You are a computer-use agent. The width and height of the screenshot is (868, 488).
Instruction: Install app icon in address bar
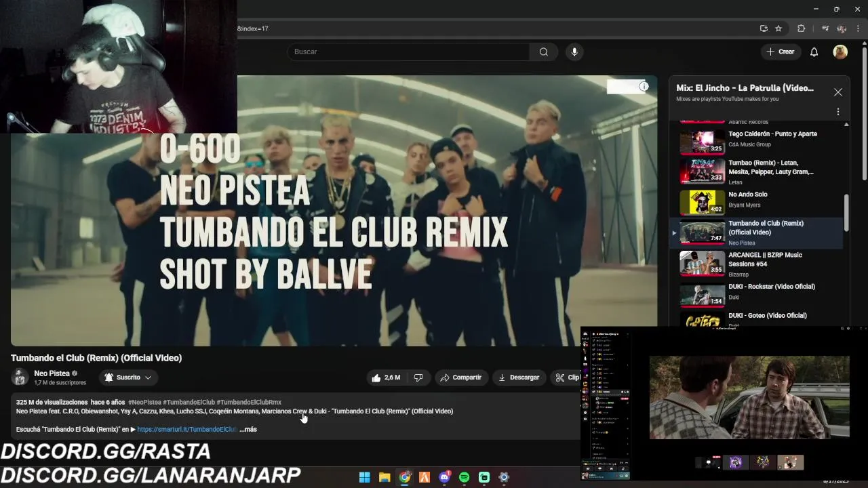click(764, 28)
